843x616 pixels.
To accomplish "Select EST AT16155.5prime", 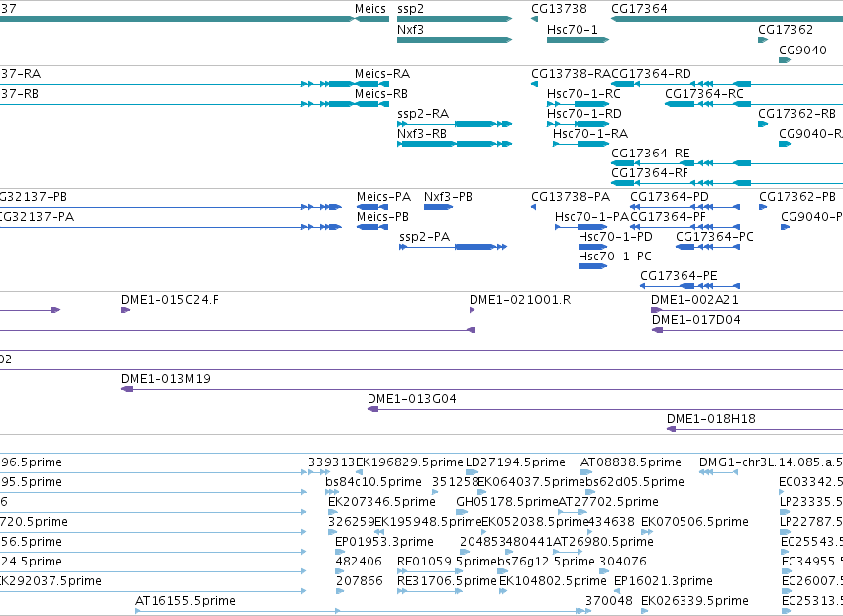I will pos(185,601).
